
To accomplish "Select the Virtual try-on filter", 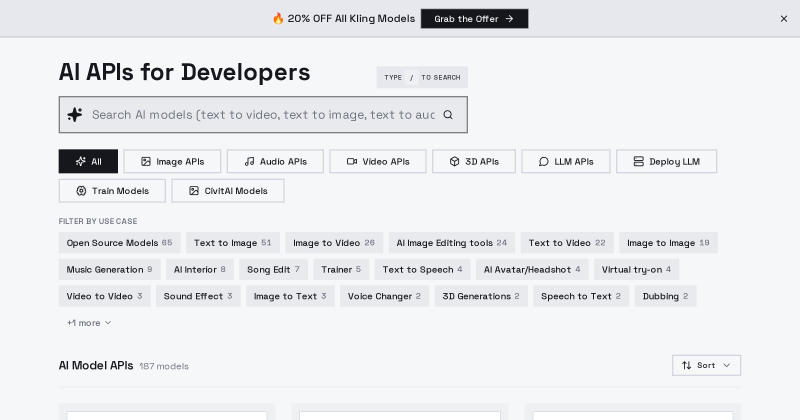I will point(636,269).
